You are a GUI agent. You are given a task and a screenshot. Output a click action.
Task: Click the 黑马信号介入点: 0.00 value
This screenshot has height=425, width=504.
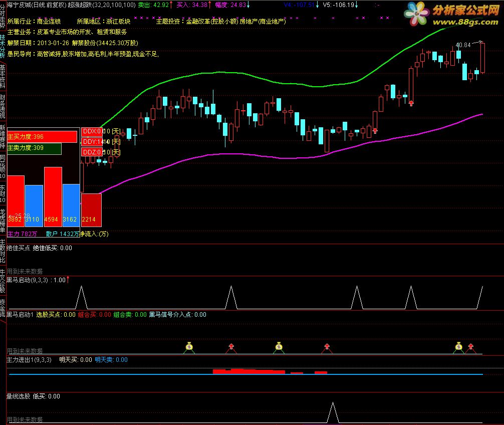[177, 314]
